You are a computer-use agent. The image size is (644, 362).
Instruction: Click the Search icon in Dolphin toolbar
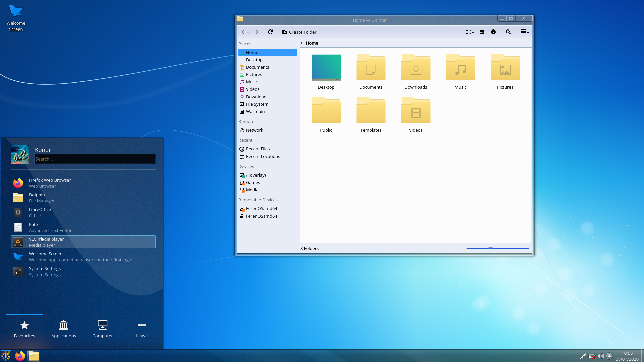508,32
